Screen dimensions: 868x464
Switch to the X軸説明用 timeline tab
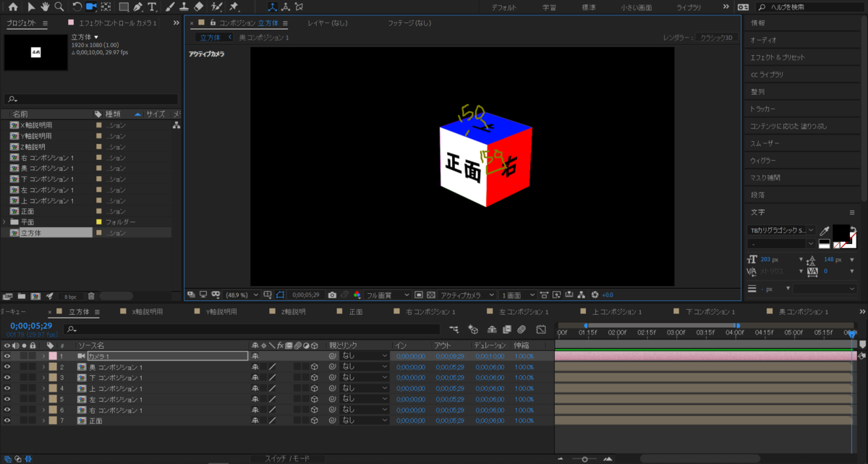point(147,312)
